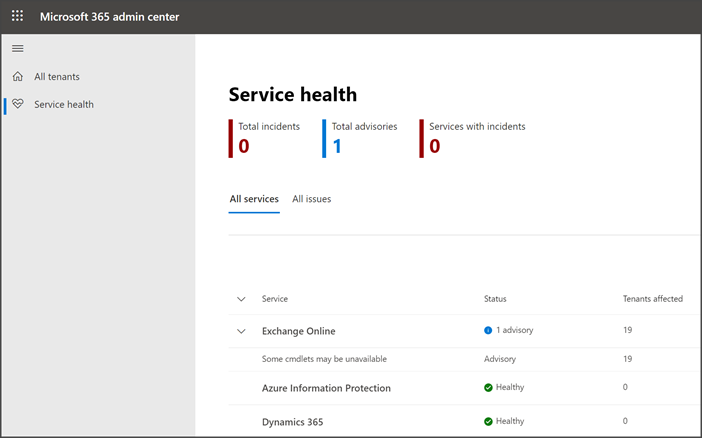Viewport: 702px width, 438px height.
Task: Open 'Some cmdlets may be unavailable' advisory
Action: pos(324,359)
